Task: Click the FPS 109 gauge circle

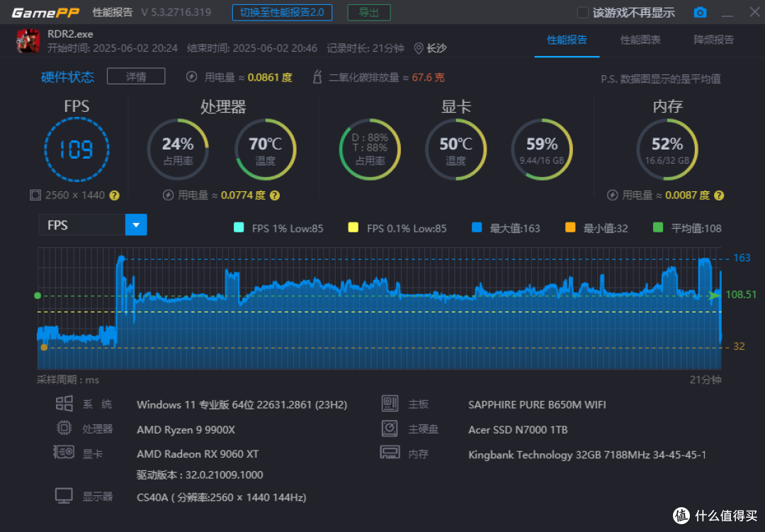Action: [x=76, y=149]
